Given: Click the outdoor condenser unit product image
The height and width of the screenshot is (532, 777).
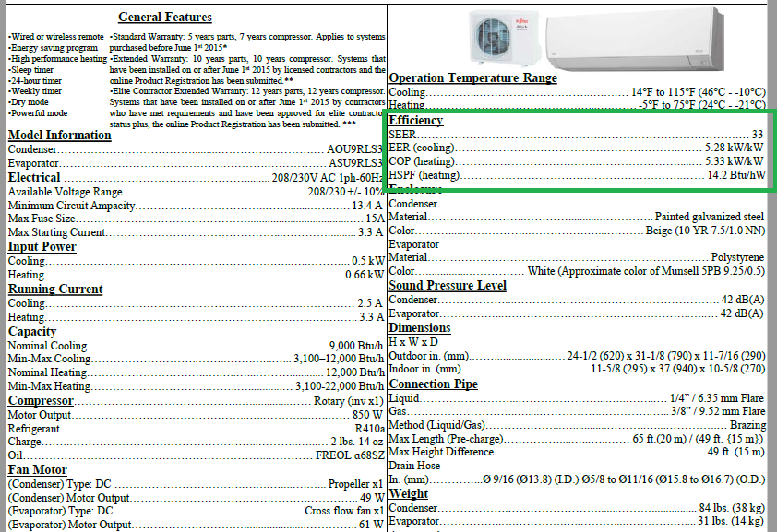Looking at the screenshot, I should (x=504, y=38).
